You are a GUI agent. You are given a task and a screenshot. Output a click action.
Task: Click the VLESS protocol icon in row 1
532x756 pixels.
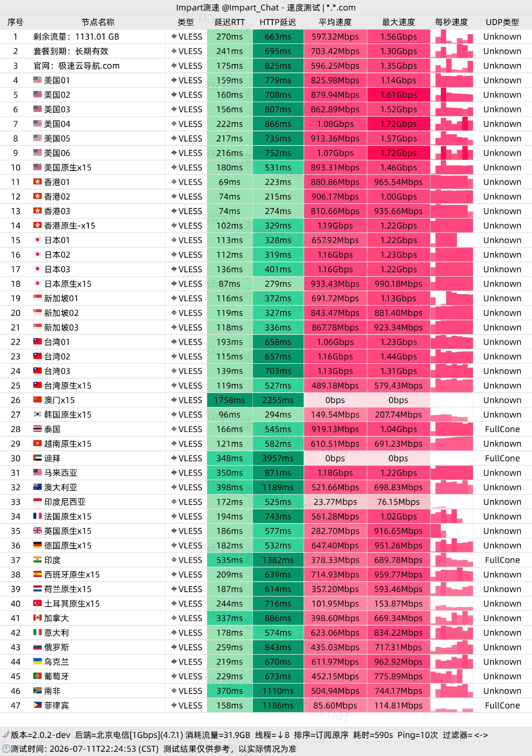174,37
